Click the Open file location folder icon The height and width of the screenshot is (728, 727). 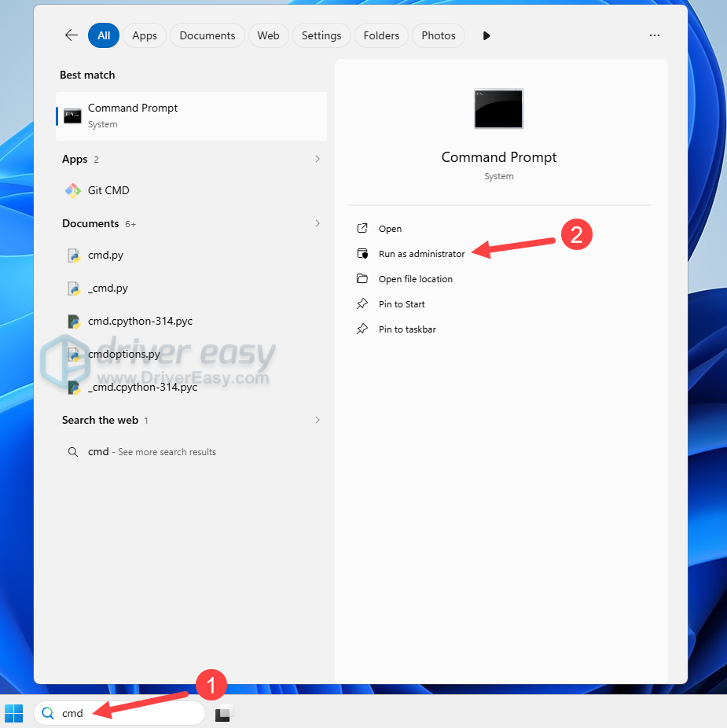(x=362, y=278)
